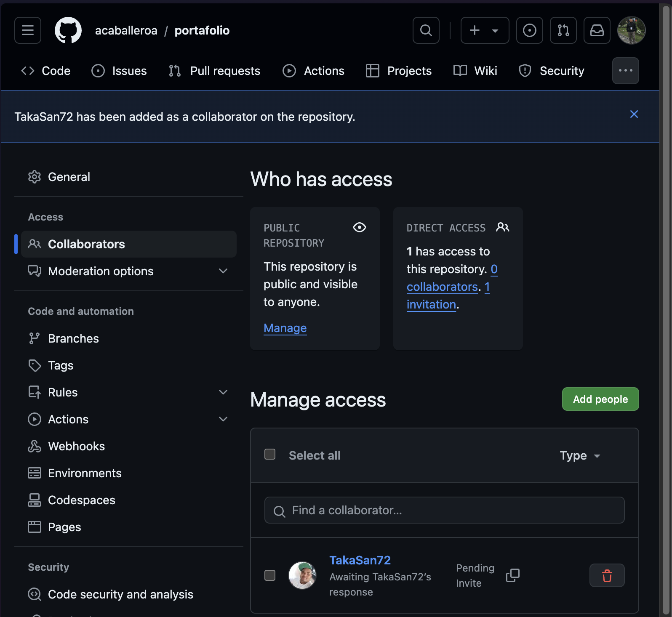
Task: Open the three-dots more tabs menu
Action: click(x=626, y=71)
